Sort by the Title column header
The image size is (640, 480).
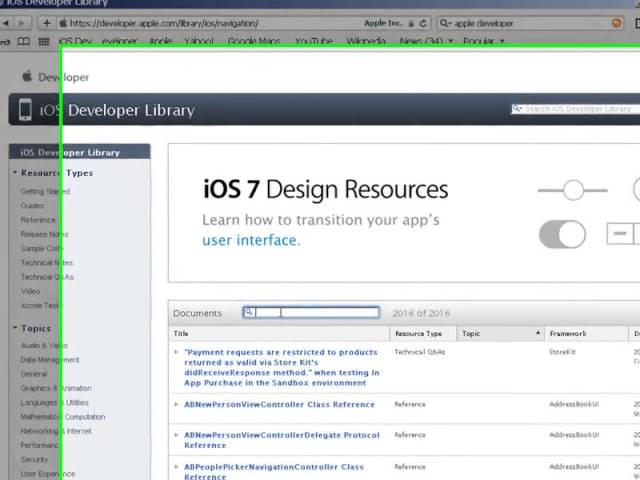[279, 333]
